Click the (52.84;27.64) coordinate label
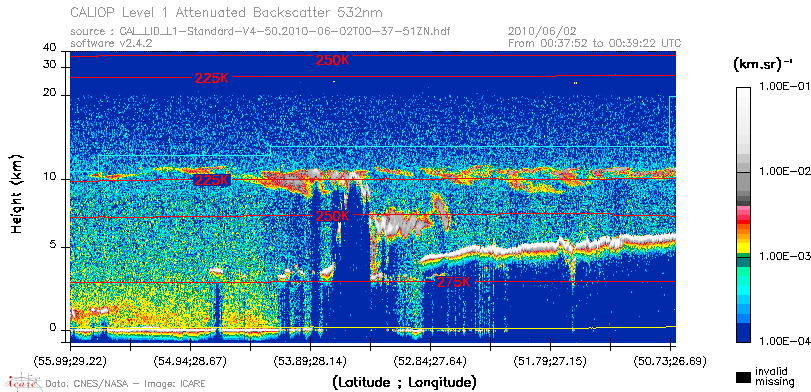The height and width of the screenshot is (392, 811). point(431,360)
